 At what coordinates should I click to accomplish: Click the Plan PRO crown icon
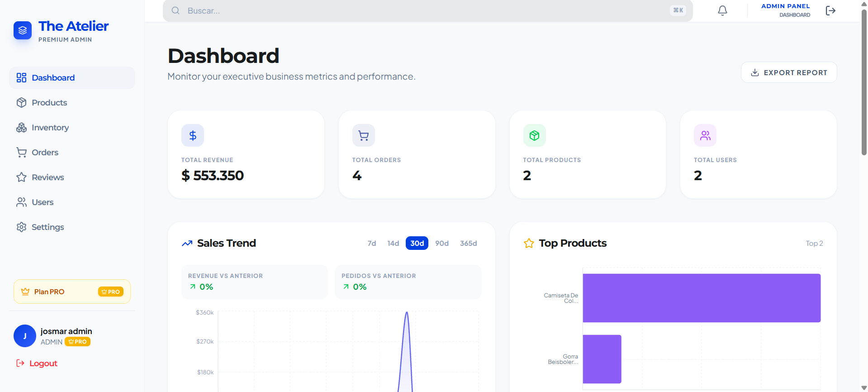coord(25,292)
